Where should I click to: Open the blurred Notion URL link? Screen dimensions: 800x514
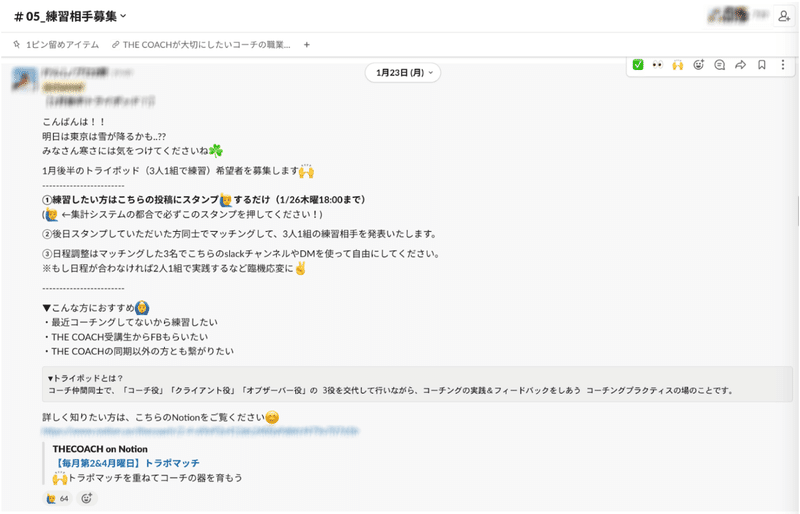(200, 431)
